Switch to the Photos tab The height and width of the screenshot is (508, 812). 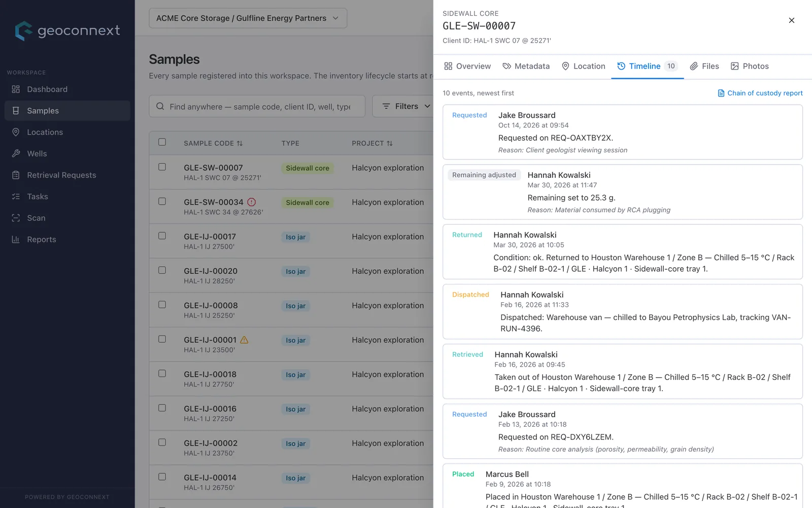(x=750, y=66)
